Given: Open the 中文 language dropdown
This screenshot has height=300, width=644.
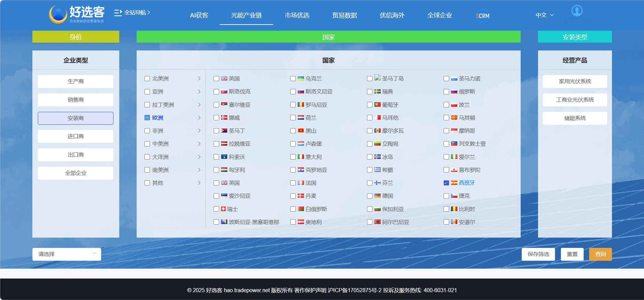Looking at the screenshot, I should click(x=545, y=15).
